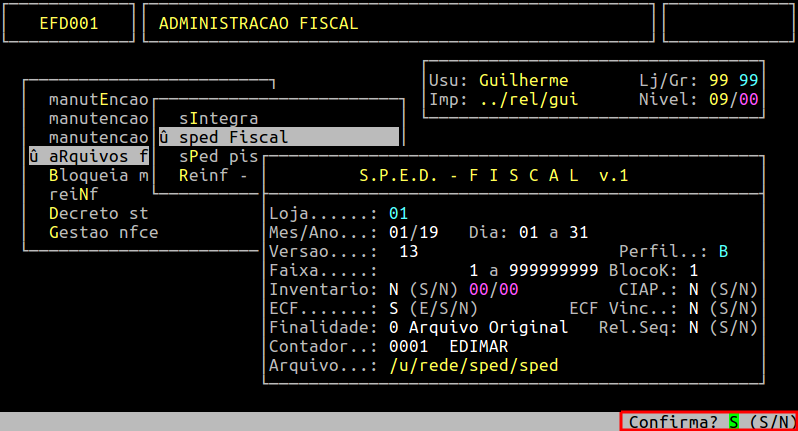The image size is (798, 431).
Task: Select the Reinf submenu entry
Action: 213,175
